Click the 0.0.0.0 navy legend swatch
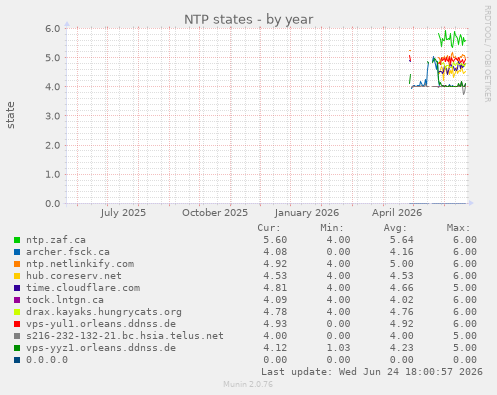 coord(17,360)
